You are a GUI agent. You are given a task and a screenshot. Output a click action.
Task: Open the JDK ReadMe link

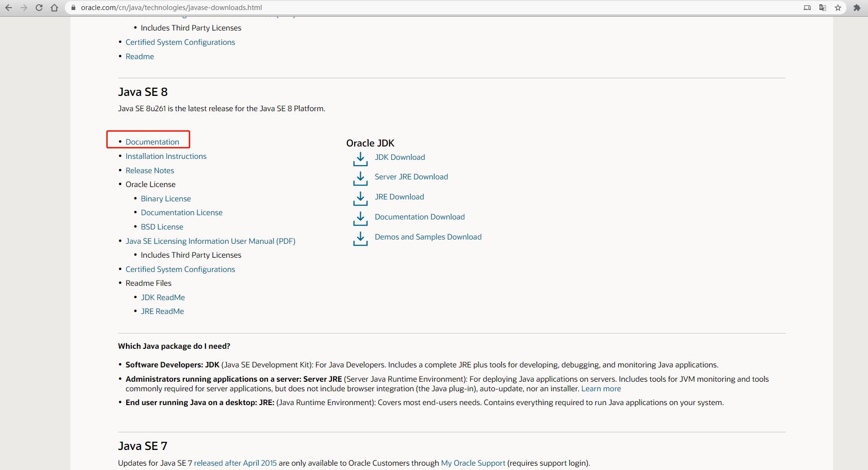tap(163, 297)
